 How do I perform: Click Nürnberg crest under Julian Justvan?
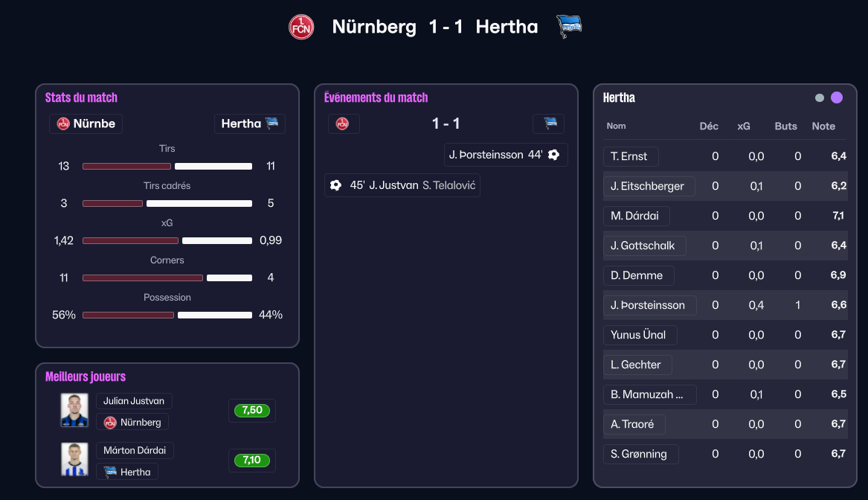pyautogui.click(x=110, y=423)
